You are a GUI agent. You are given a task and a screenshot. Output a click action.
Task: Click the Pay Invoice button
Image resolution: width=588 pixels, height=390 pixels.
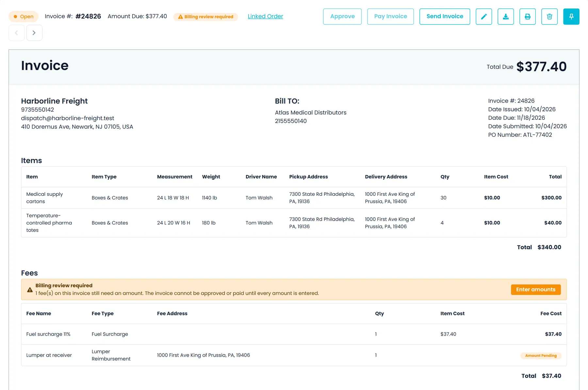(x=390, y=17)
